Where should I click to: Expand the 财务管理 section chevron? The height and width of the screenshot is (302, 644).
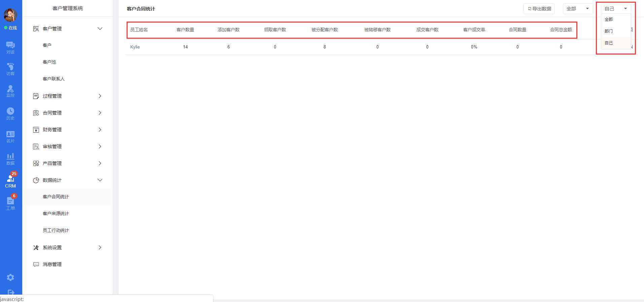100,130
